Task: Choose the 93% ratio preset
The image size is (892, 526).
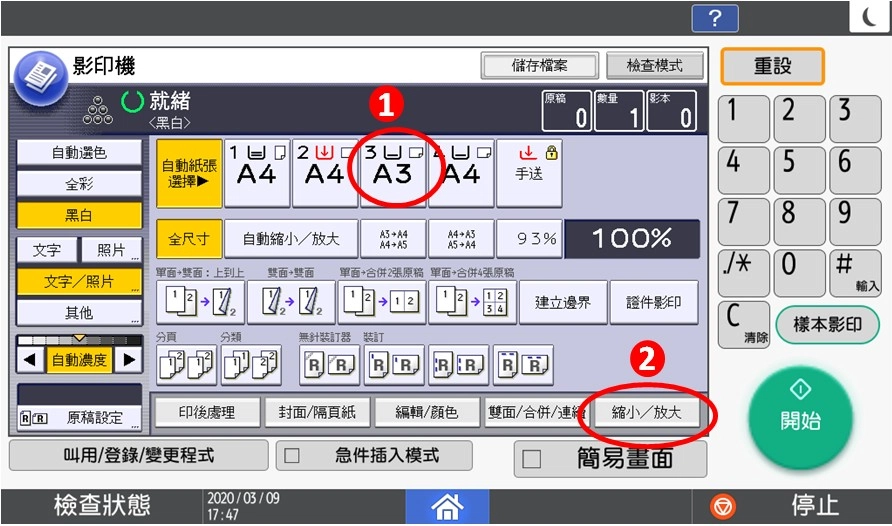Action: point(530,239)
